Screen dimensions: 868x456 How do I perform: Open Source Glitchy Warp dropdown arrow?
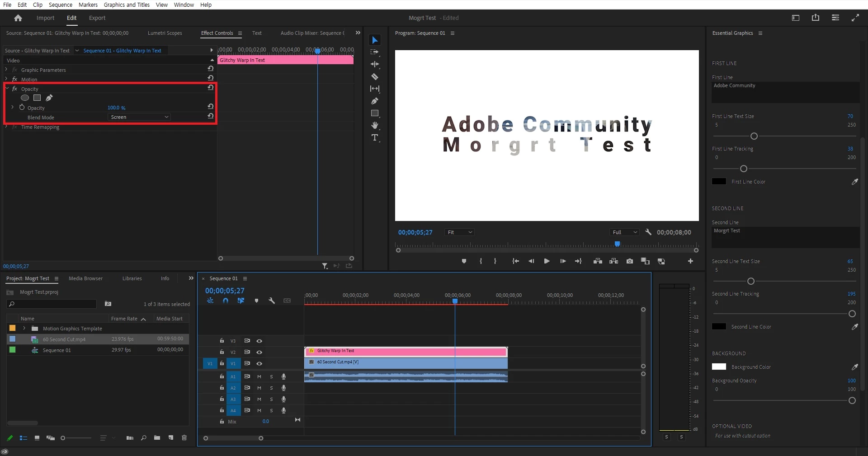pyautogui.click(x=77, y=51)
